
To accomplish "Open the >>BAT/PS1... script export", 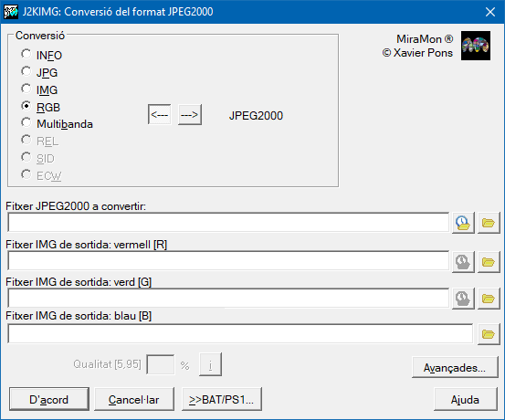I will tap(222, 399).
